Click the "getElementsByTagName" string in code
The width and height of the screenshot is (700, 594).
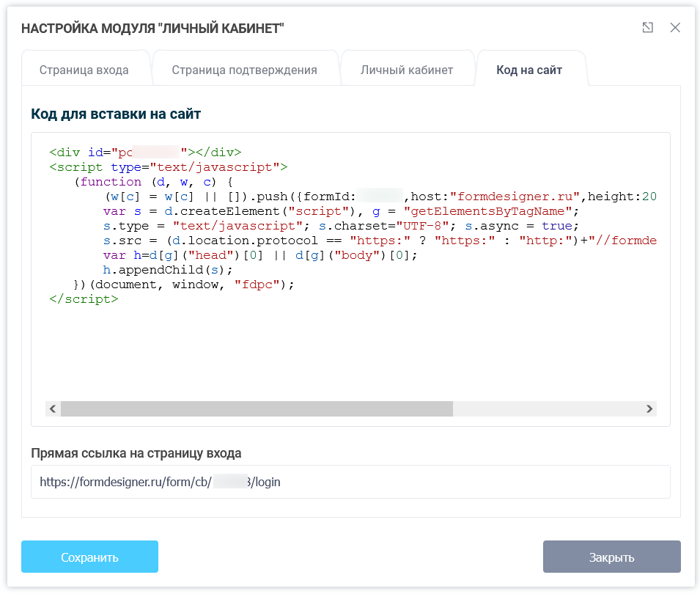487,211
